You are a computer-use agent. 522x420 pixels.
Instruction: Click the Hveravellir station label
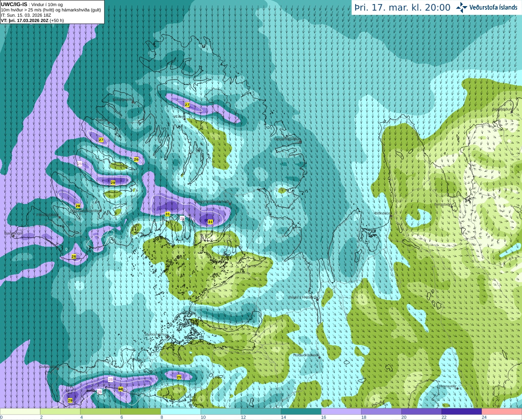coord(447,386)
